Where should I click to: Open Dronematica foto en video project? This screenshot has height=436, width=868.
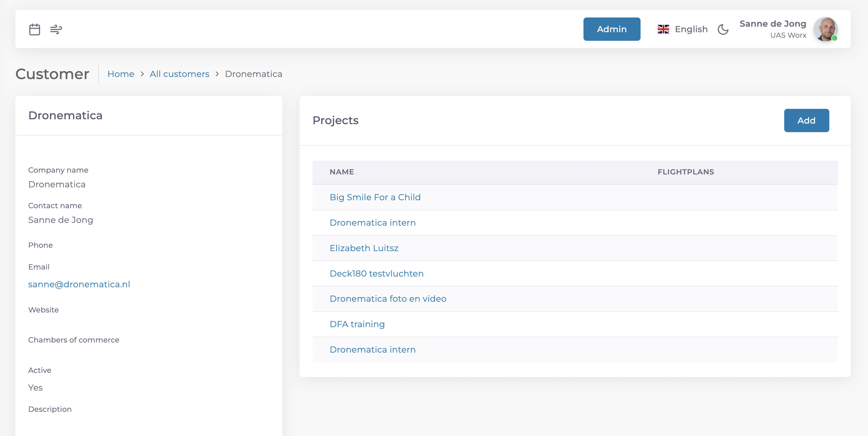click(x=388, y=299)
